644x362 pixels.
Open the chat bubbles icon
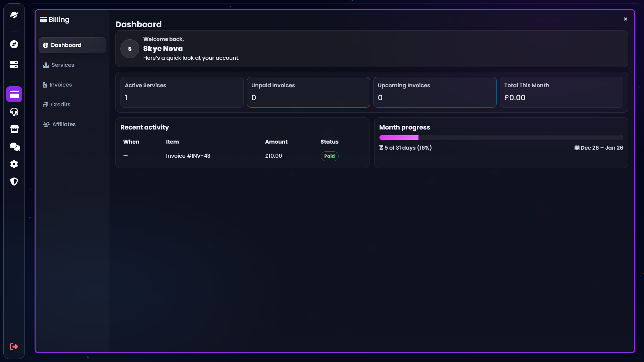(14, 147)
